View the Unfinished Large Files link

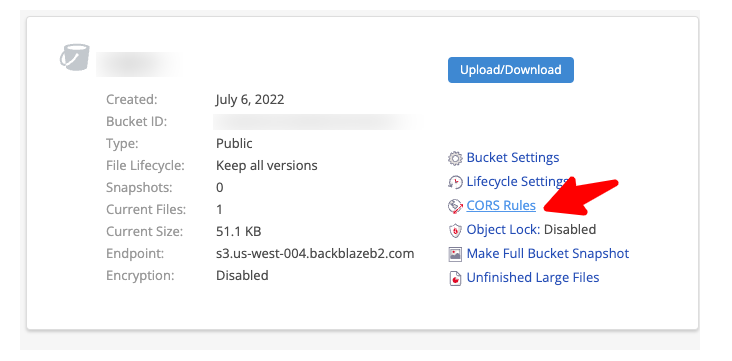533,277
